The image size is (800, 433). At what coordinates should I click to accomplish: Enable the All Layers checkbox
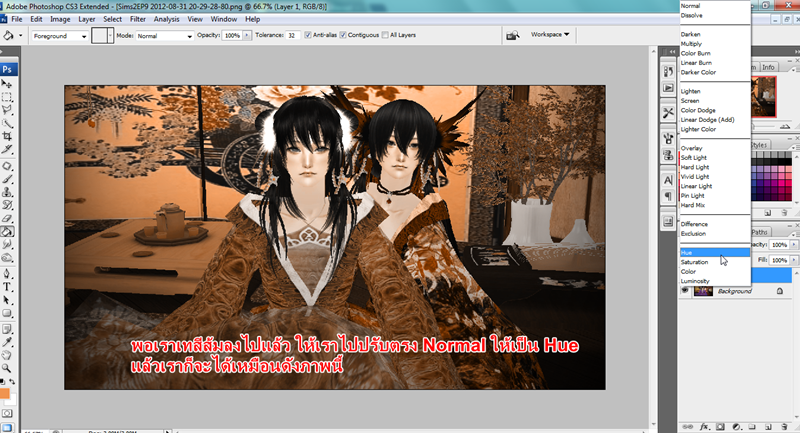coord(385,35)
